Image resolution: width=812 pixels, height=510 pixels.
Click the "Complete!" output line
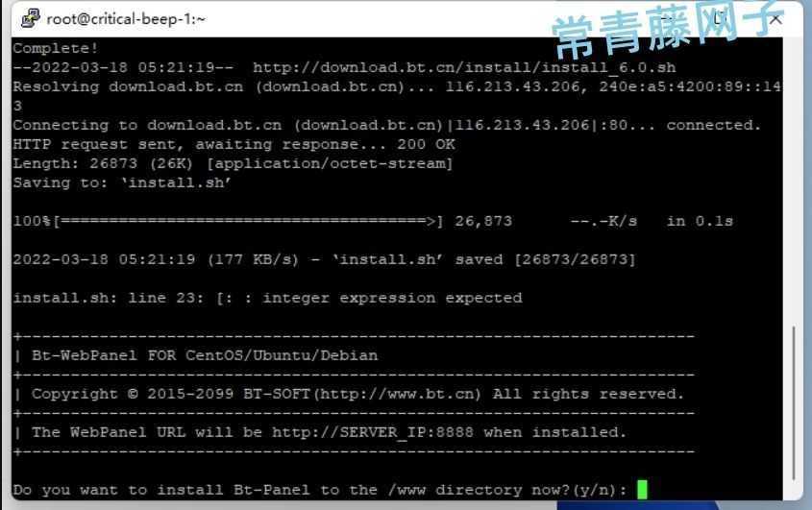[56, 49]
